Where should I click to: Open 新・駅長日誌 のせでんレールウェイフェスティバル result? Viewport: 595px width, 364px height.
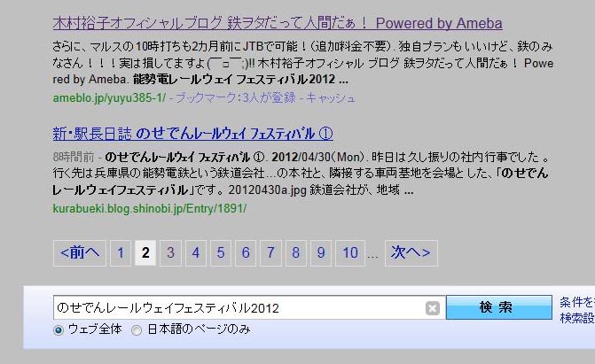(x=192, y=134)
